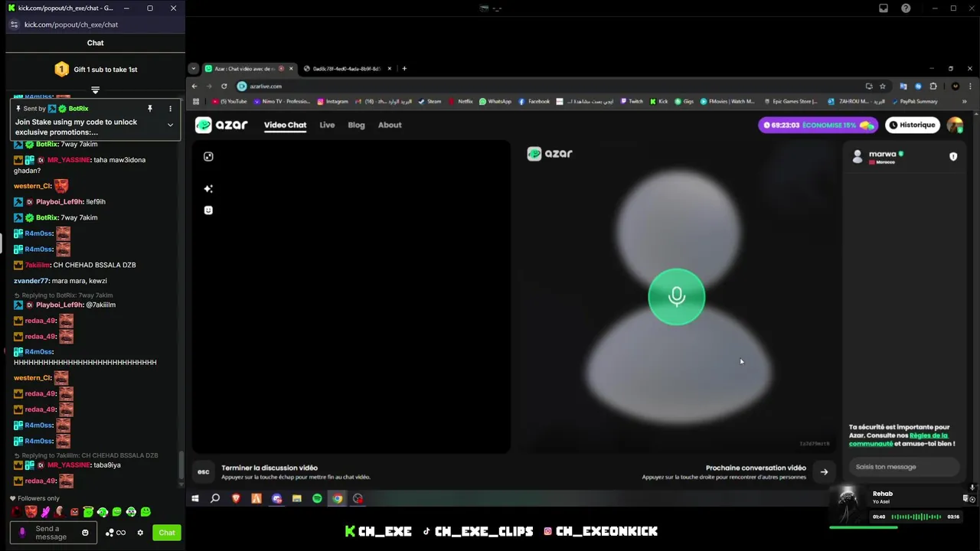Click the Send a message chat input
980x551 pixels.
tap(54, 533)
